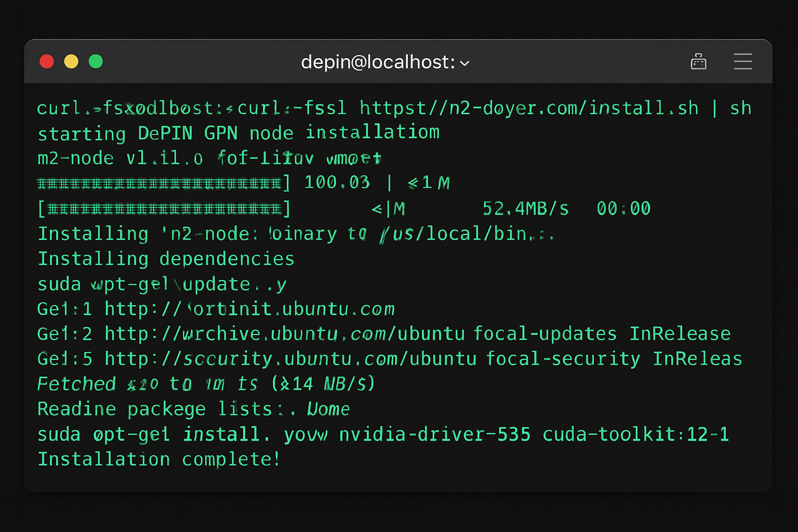Select the depin@localhost window title

[x=379, y=62]
